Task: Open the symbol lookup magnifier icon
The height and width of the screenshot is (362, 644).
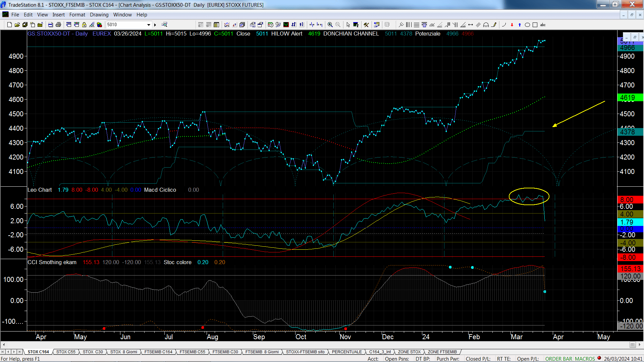Action: pos(164,24)
